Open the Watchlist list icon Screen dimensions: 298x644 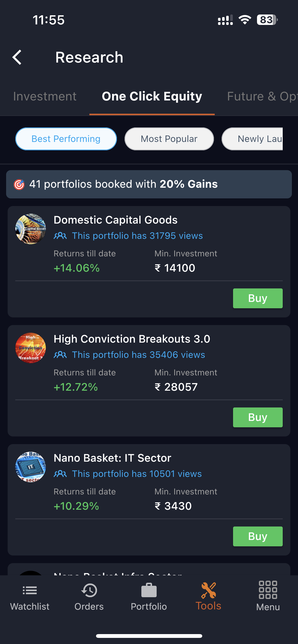point(30,590)
